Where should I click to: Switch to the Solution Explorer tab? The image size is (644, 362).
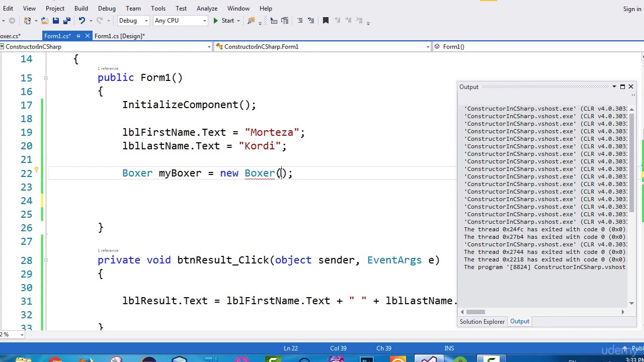(x=482, y=322)
